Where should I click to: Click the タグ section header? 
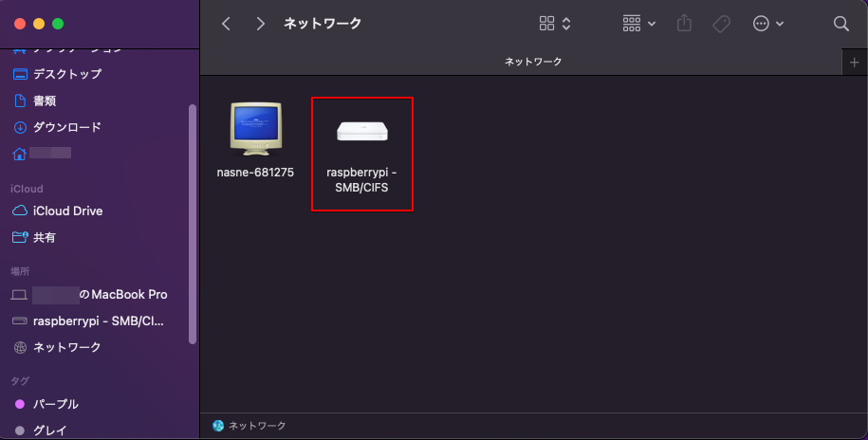(20, 381)
